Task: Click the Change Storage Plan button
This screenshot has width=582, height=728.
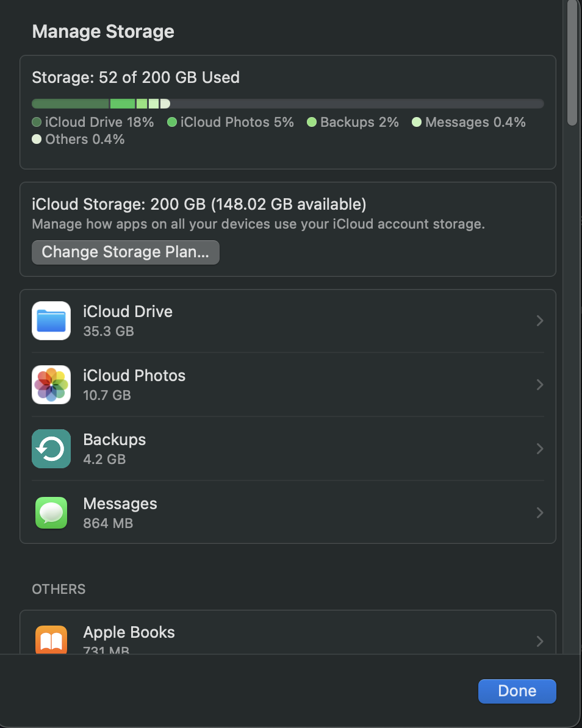Action: [125, 251]
